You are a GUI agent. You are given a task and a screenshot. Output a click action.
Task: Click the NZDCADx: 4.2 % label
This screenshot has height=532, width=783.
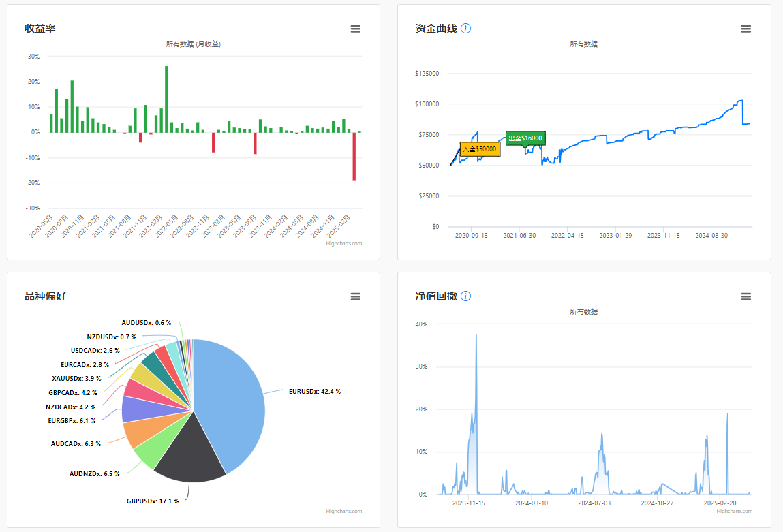pyautogui.click(x=70, y=407)
